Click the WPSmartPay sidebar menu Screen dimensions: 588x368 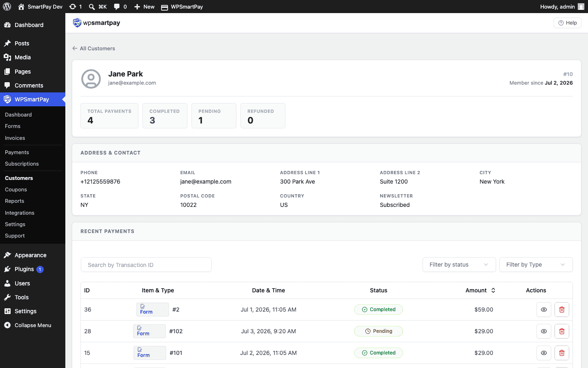pyautogui.click(x=33, y=99)
